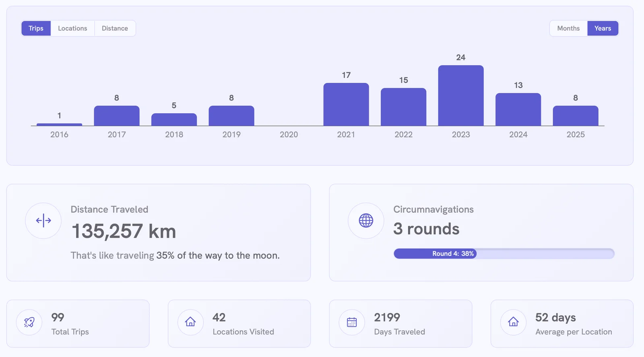Click the Distance Traveled heading
644x357 pixels.
109,209
